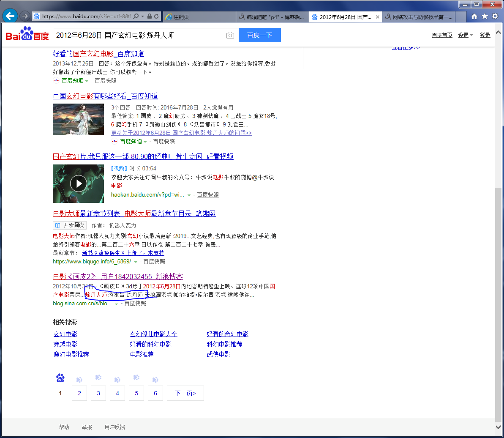504x438 pixels.
Task: Open result 电影大师最新章节列表 笔趣阁
Action: 134,214
